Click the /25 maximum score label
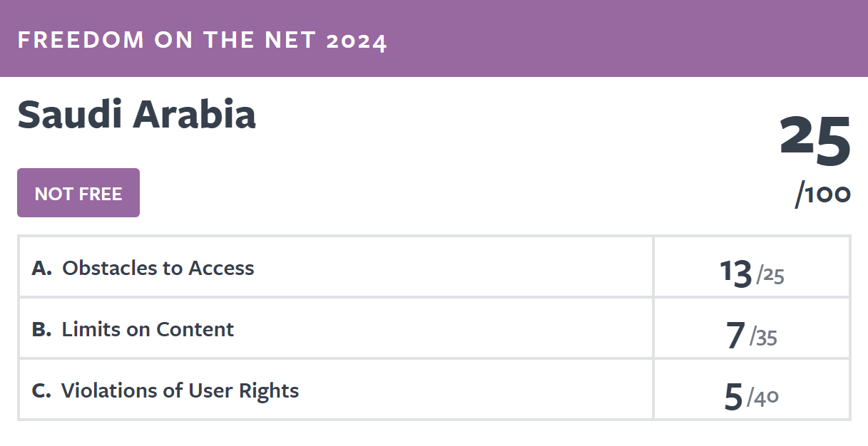 pyautogui.click(x=771, y=275)
